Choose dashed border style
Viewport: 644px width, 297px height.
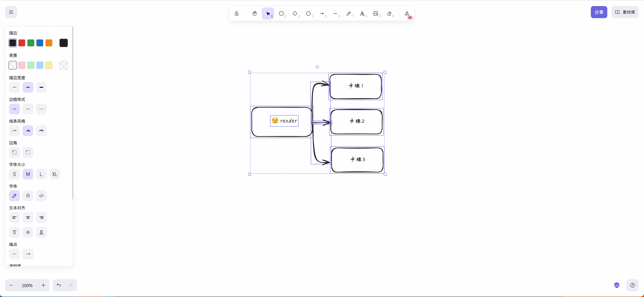coord(28,109)
